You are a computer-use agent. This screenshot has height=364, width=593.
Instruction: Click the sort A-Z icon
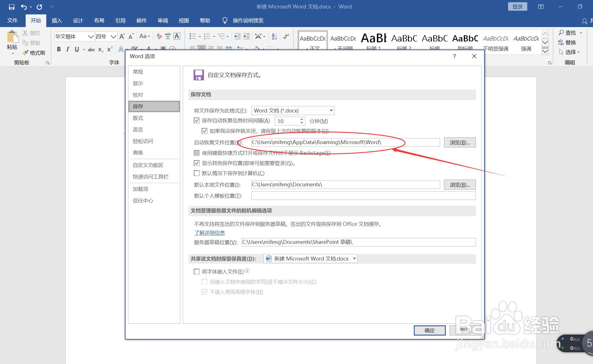pyautogui.click(x=274, y=36)
